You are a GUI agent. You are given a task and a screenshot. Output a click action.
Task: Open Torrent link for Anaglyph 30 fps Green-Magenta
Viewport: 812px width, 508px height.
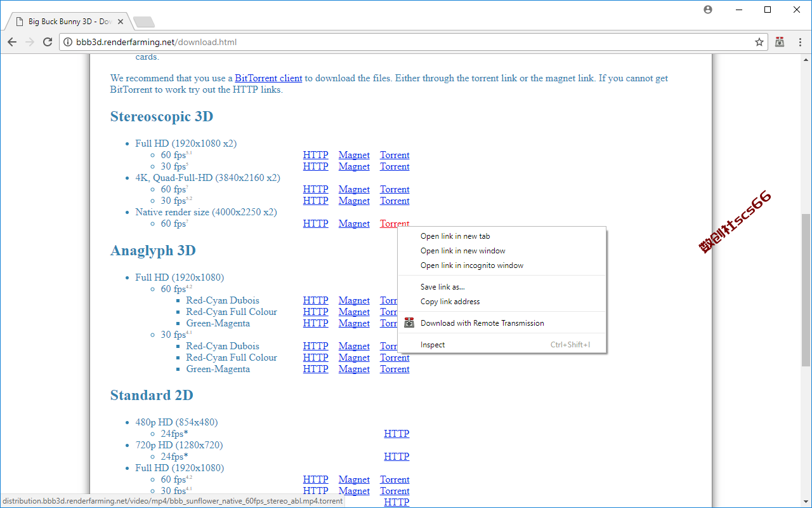395,369
